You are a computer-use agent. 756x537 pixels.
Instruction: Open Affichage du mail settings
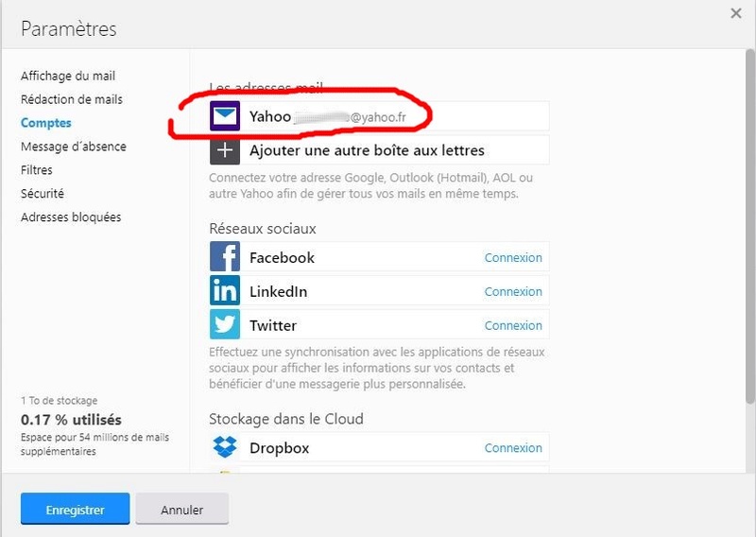click(68, 76)
